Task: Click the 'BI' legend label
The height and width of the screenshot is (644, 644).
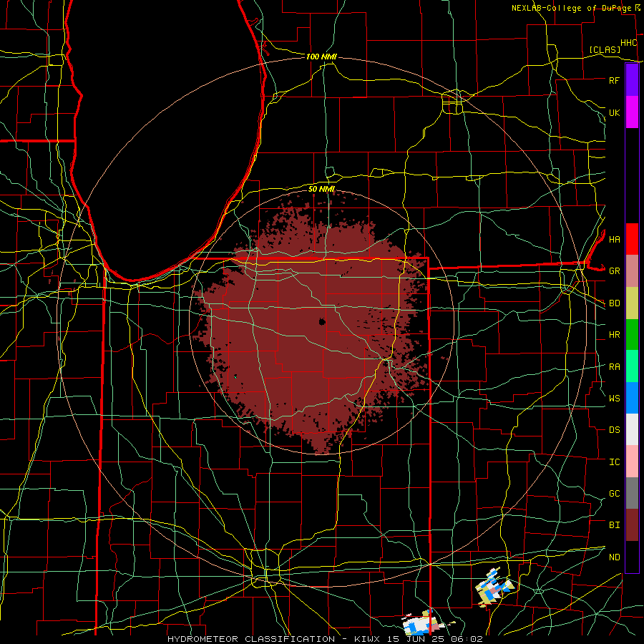Action: [614, 525]
